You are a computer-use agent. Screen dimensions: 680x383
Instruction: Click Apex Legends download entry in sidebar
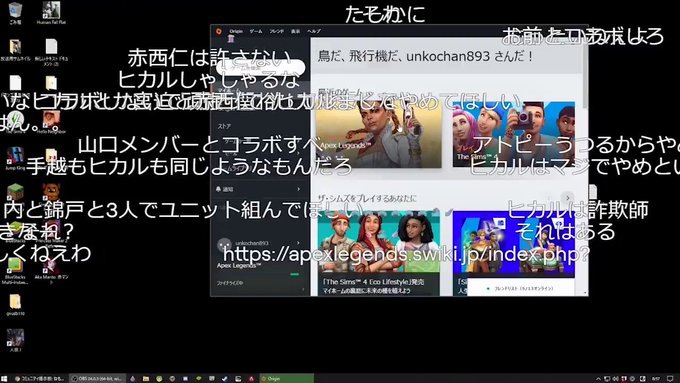(239, 265)
